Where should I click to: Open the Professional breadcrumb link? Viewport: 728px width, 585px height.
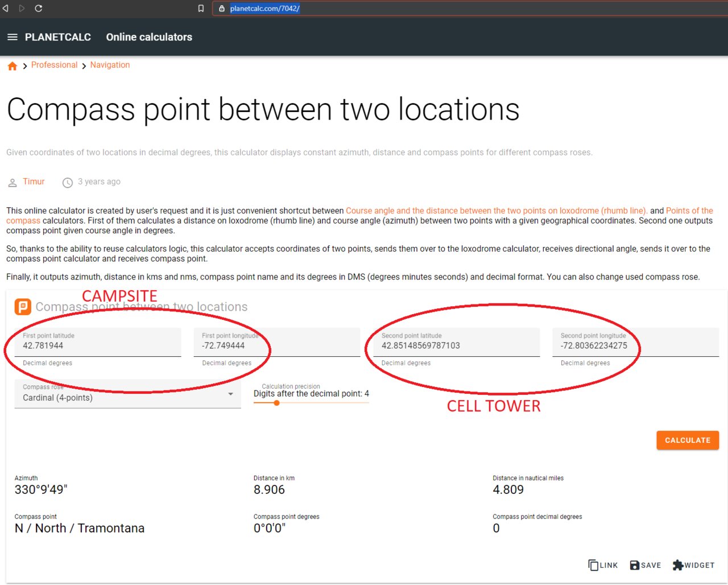tap(54, 65)
